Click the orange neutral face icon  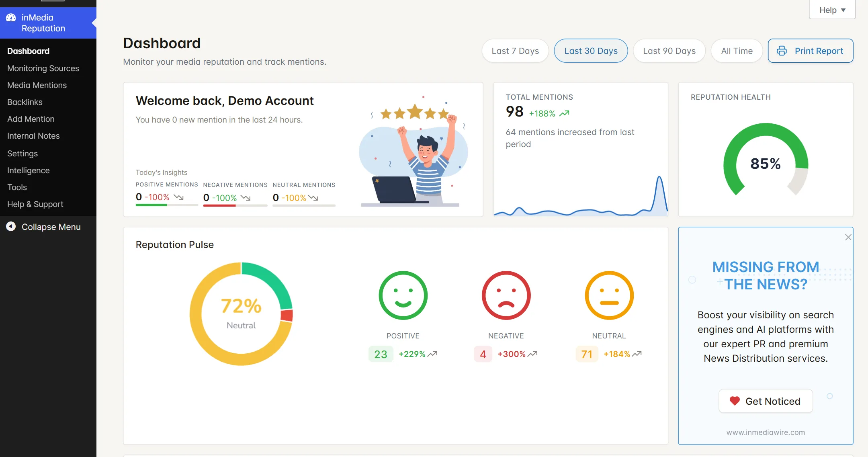click(x=609, y=295)
